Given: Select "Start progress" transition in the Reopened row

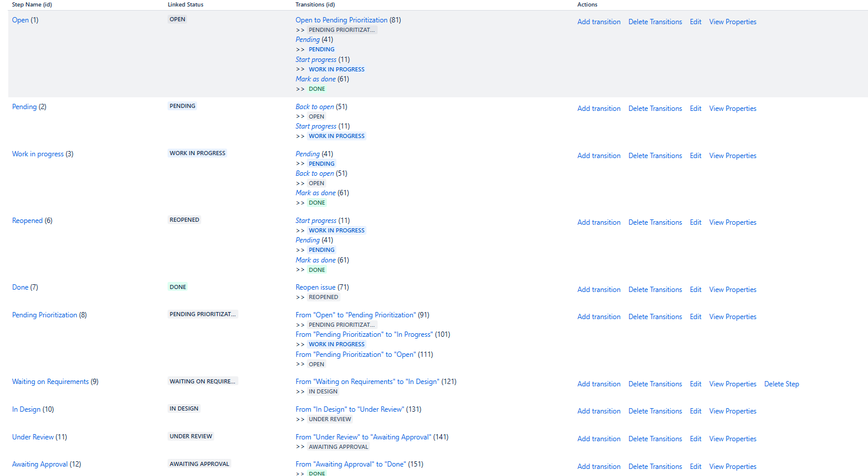Looking at the screenshot, I should (x=316, y=221).
